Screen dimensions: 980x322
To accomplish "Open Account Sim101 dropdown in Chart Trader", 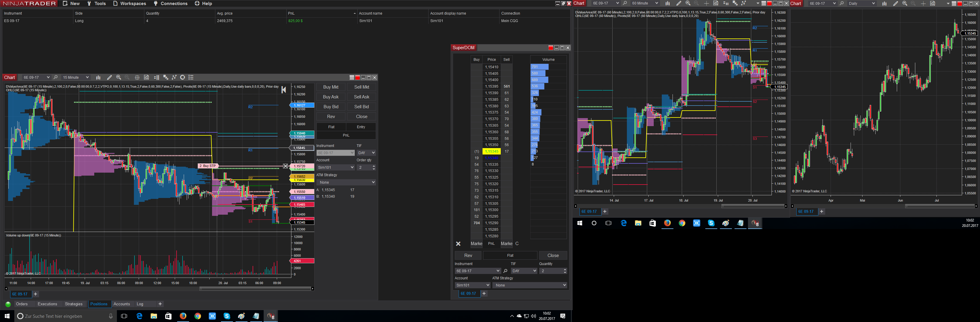I will [x=336, y=167].
